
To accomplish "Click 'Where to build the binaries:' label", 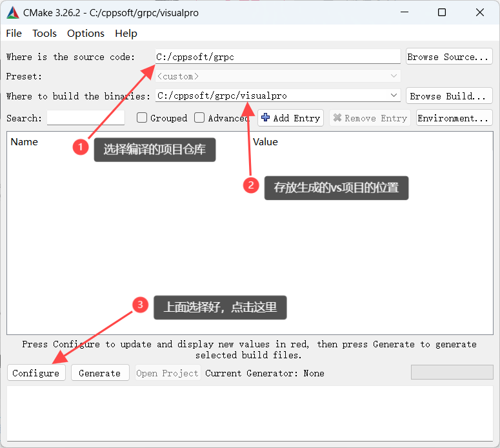I will 78,96.
